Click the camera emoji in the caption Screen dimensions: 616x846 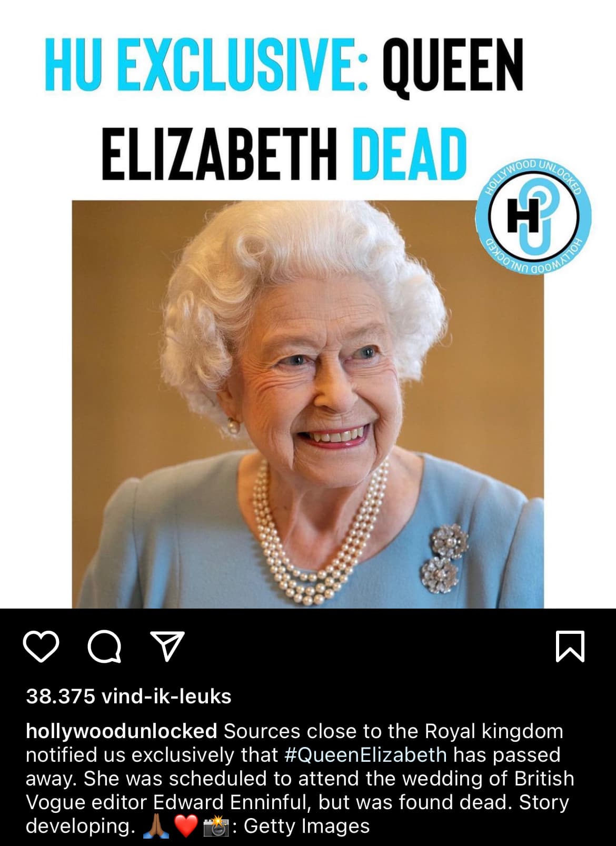tap(216, 826)
